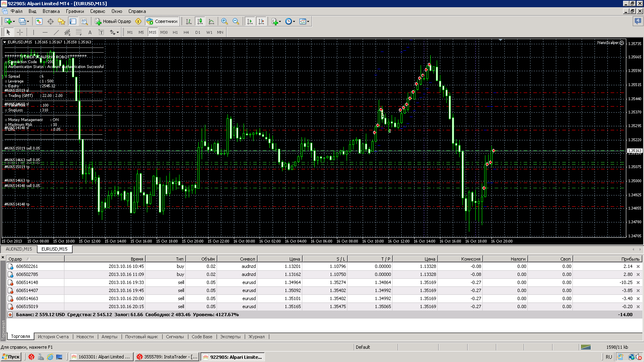
Task: Click the Templates toolbar icon
Action: point(303,21)
